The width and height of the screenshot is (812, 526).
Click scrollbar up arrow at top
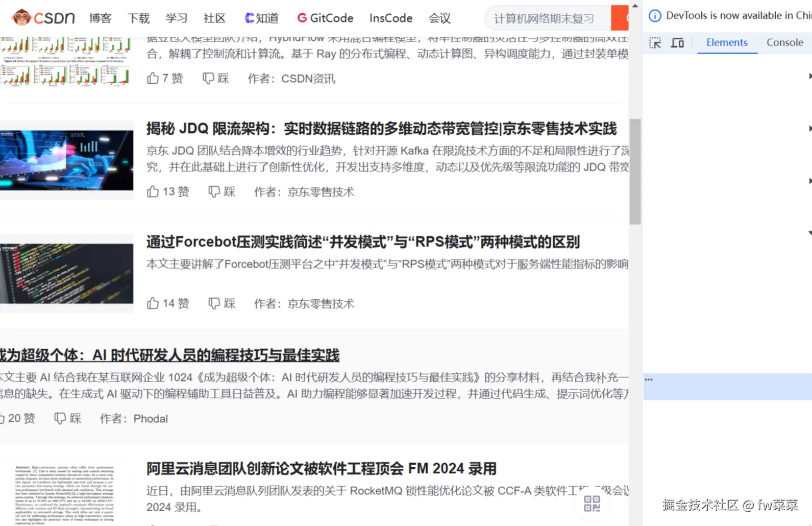pyautogui.click(x=635, y=6)
